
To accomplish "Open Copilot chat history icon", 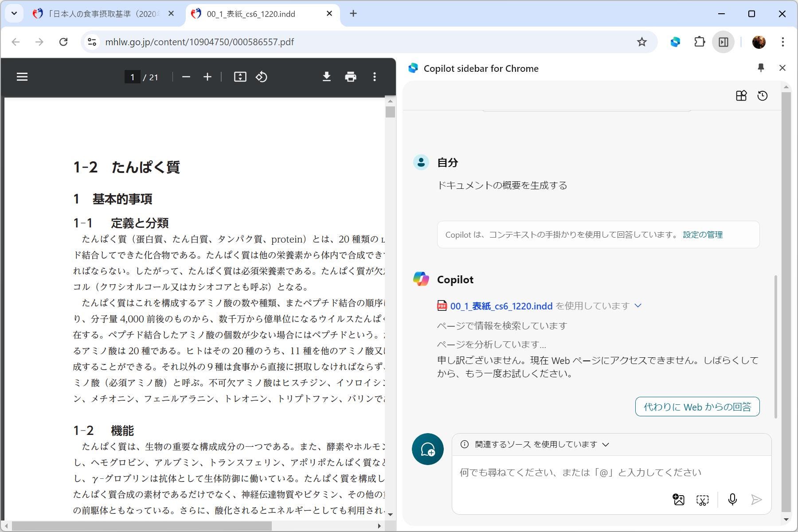I will (x=763, y=96).
